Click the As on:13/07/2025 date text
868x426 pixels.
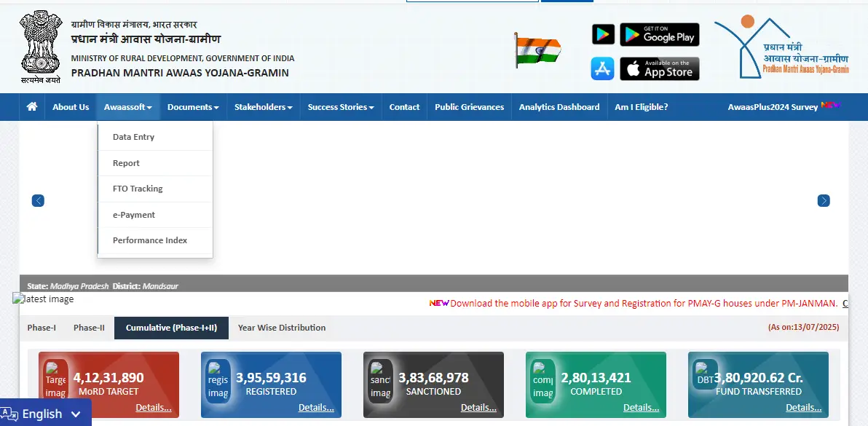803,328
